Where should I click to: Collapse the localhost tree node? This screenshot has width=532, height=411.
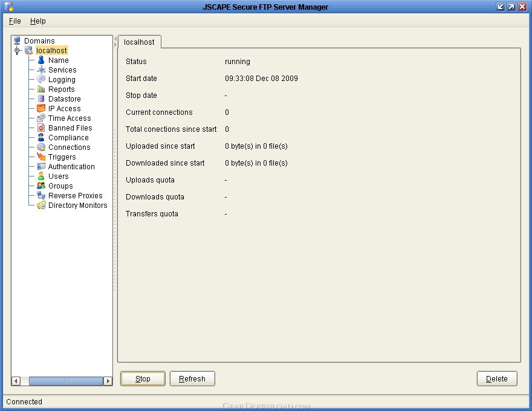17,51
